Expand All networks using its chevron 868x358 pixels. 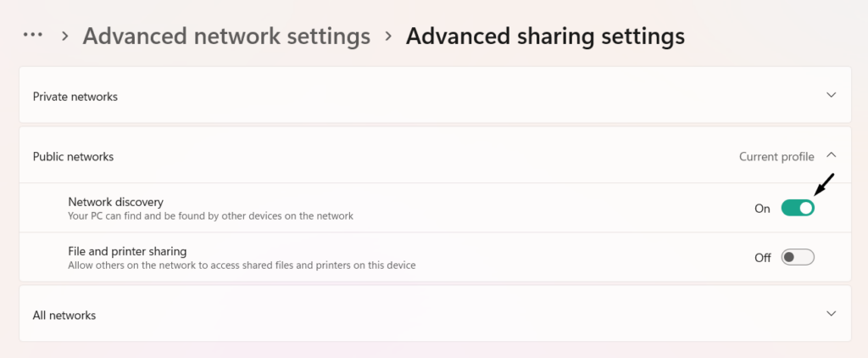[x=831, y=313]
